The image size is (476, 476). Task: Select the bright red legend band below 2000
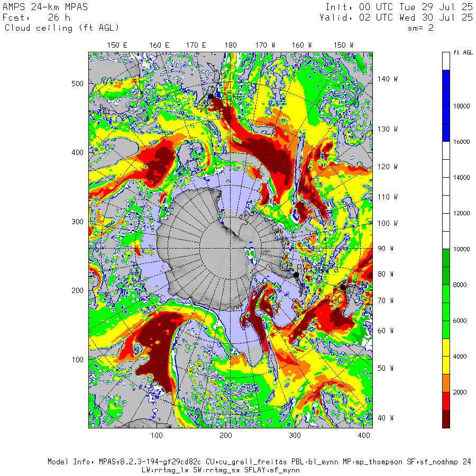446,401
